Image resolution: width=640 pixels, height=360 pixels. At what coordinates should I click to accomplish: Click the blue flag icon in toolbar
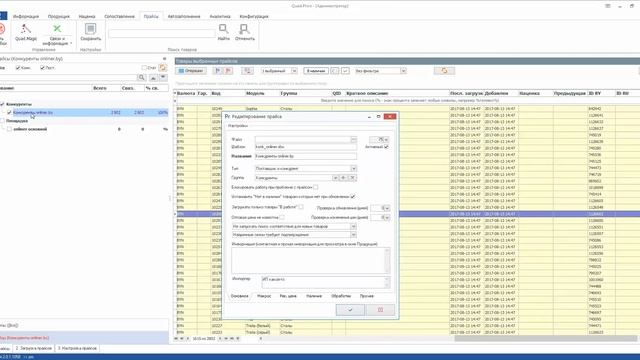pos(218,71)
